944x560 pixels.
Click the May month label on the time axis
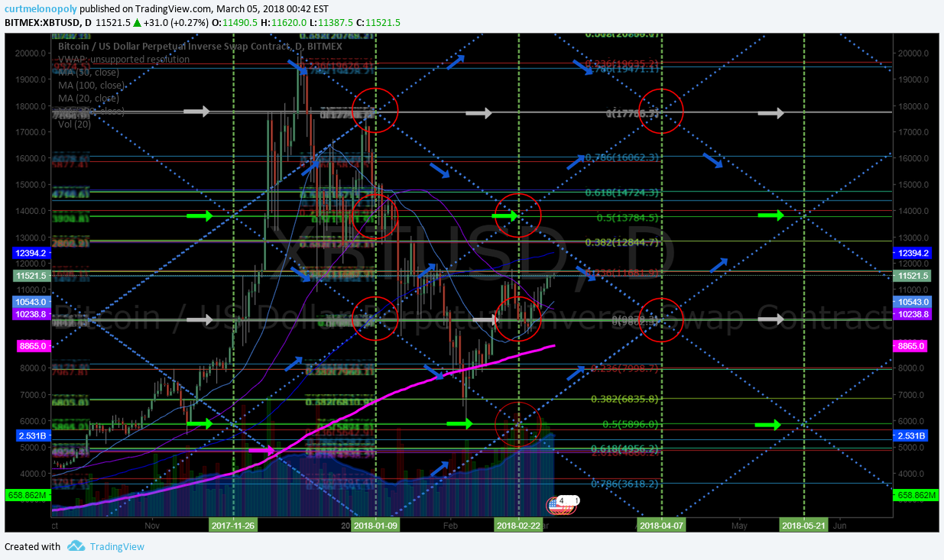pos(739,525)
